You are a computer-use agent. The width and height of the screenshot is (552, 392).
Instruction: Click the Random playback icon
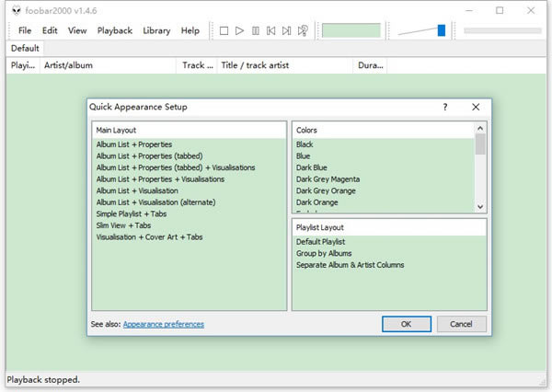303,30
